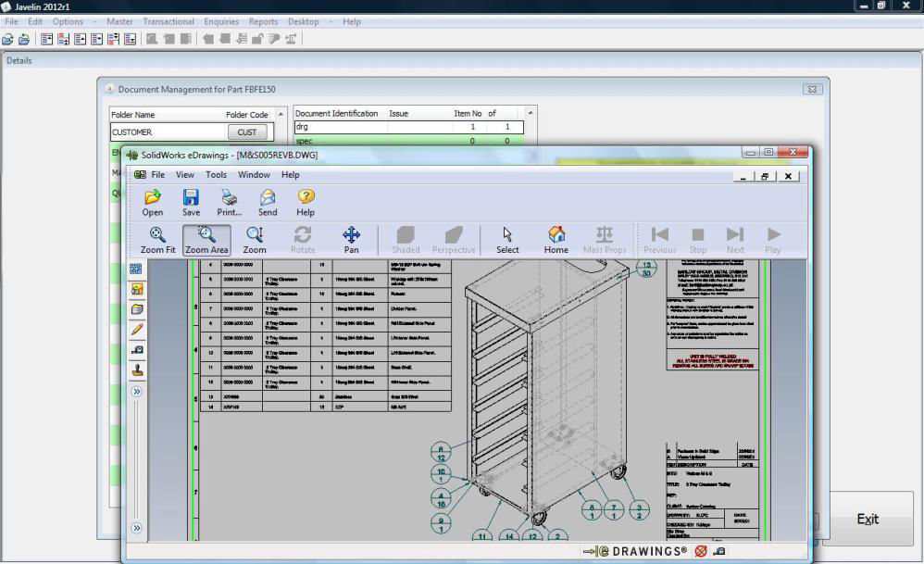
Task: Click the Previous animation button
Action: (659, 240)
